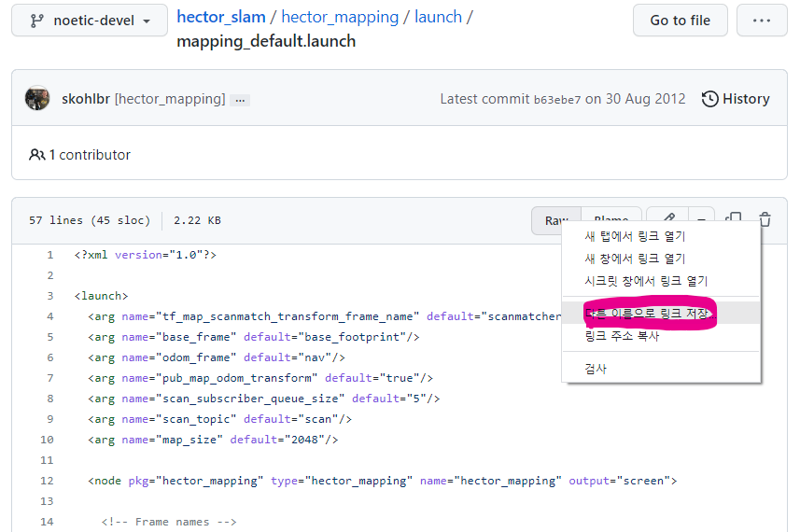Click the branch icon beside noetic-devel

tap(36, 21)
